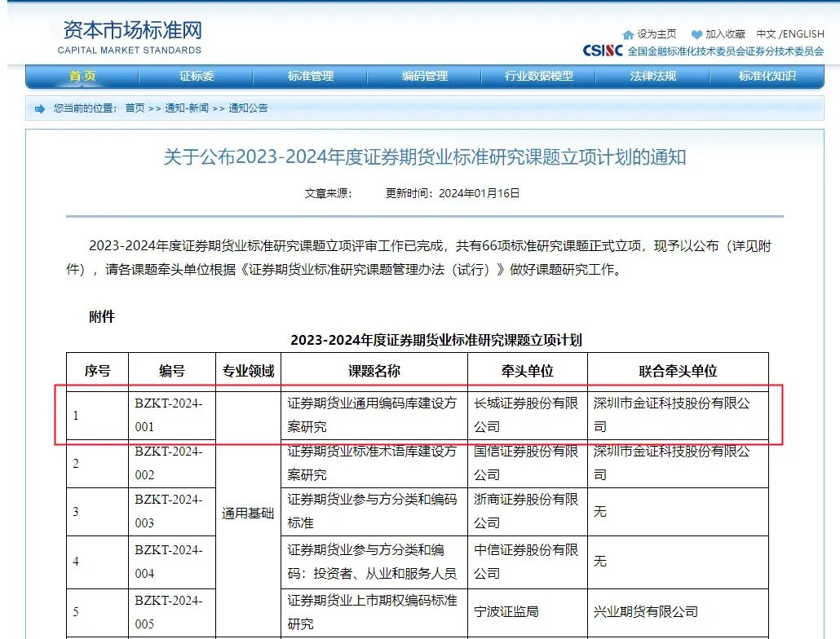Click the 文章来源 label

pyautogui.click(x=328, y=193)
